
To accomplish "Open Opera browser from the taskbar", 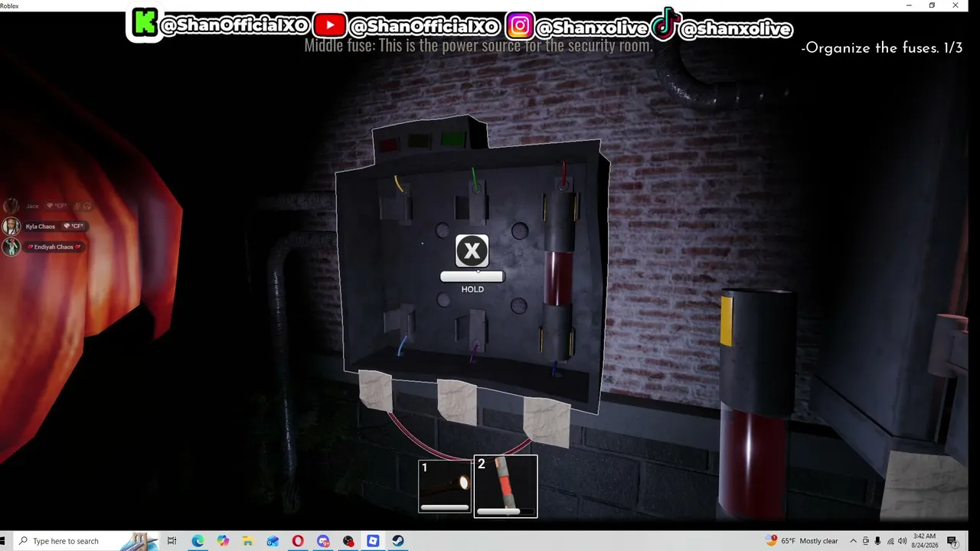I will pyautogui.click(x=298, y=541).
